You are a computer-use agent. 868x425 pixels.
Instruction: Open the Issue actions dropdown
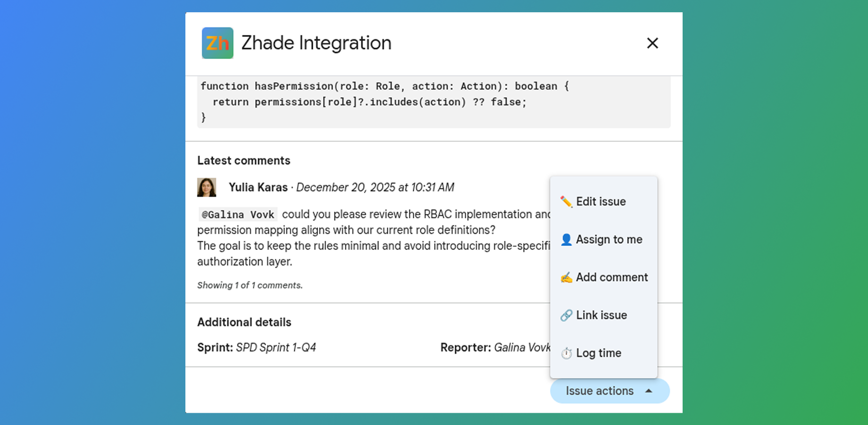point(609,391)
